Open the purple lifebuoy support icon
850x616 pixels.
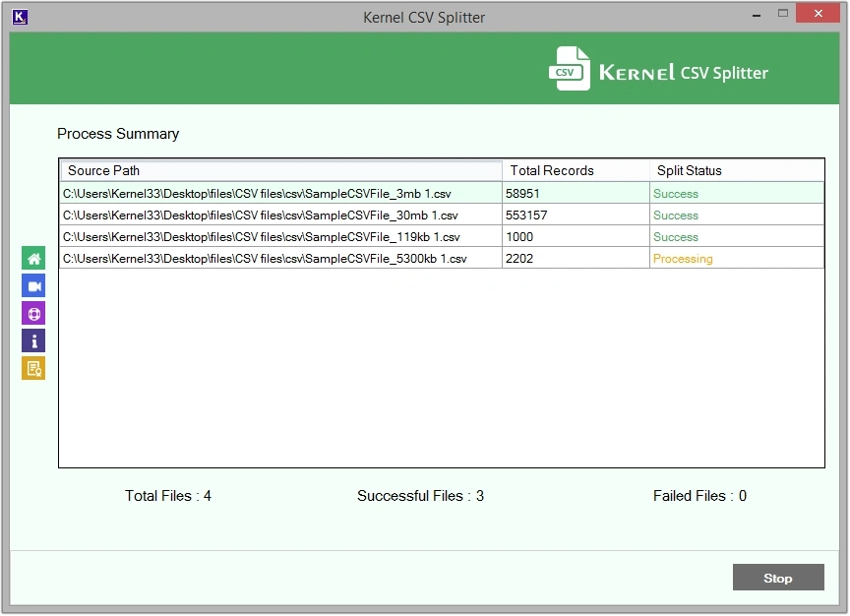click(x=33, y=314)
